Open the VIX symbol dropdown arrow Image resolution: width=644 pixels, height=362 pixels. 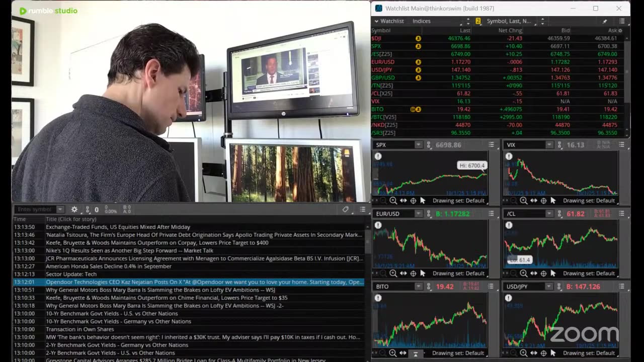549,145
